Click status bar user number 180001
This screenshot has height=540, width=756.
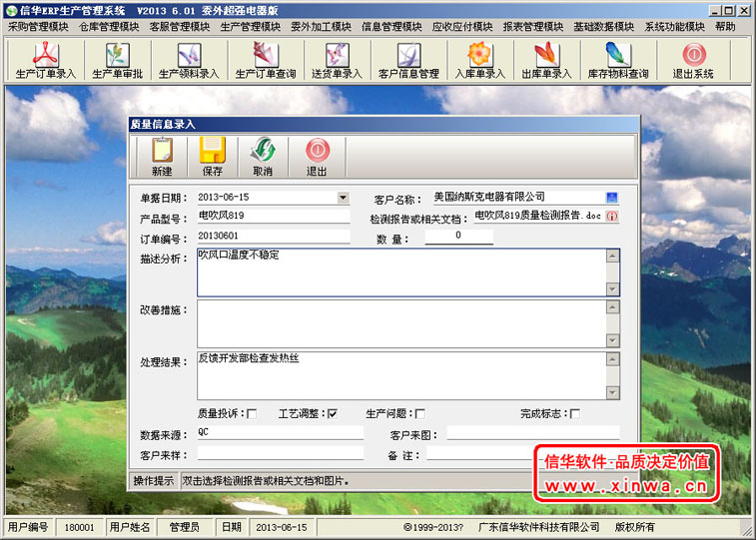79,527
